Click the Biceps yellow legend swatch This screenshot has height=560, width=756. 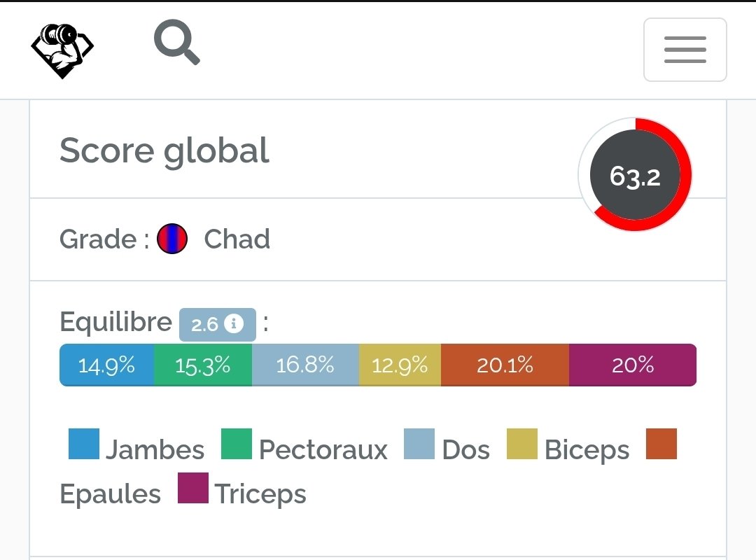point(521,444)
